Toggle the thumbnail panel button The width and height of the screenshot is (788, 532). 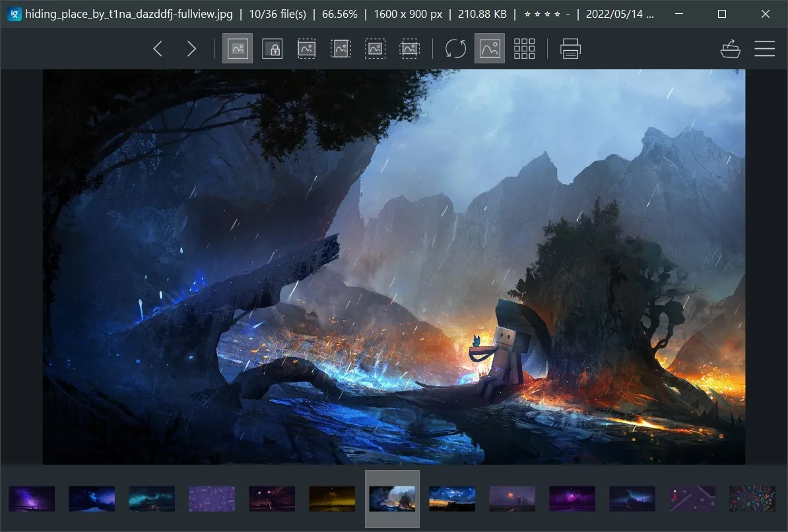[x=490, y=49]
